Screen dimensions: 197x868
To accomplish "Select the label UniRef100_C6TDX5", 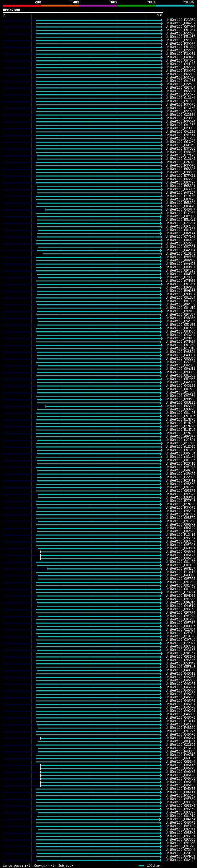I will pos(180,61).
